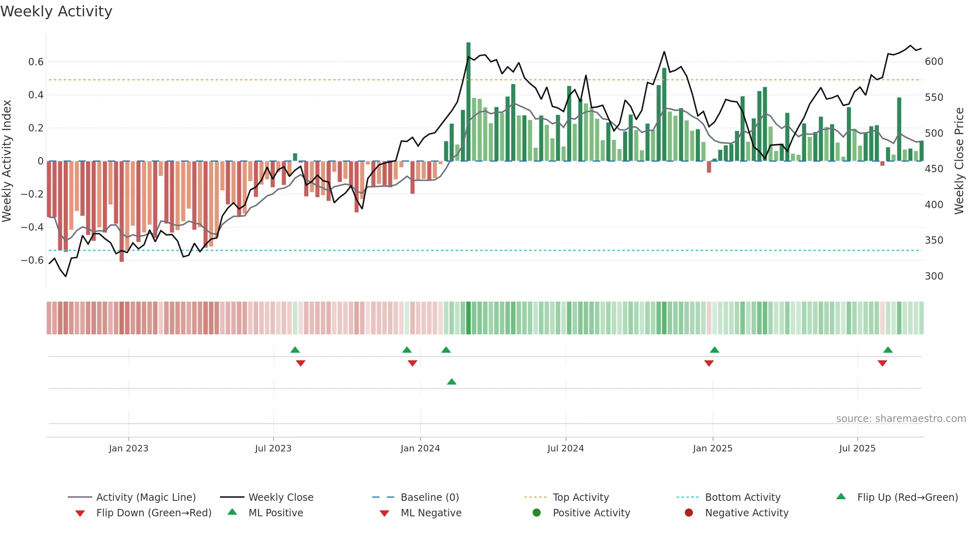980x551 pixels.
Task: Click the pink heatmap cell near Jan 2025
Action: pyautogui.click(x=709, y=318)
